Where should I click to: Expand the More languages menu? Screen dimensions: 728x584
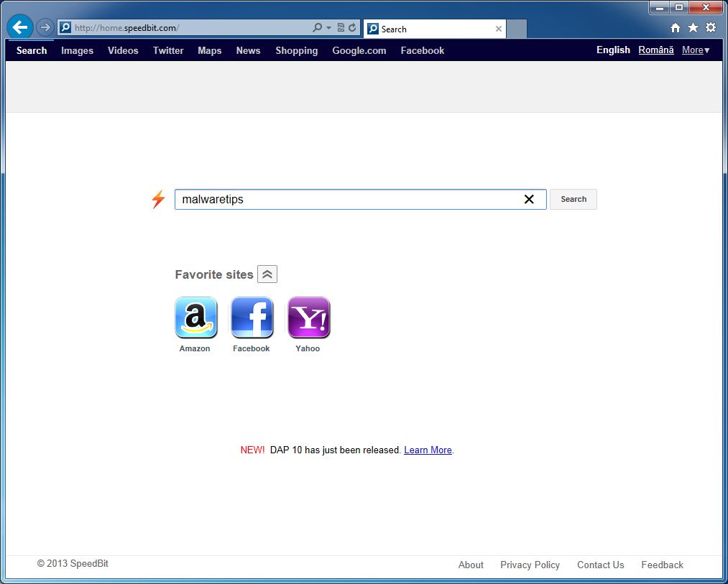[694, 50]
